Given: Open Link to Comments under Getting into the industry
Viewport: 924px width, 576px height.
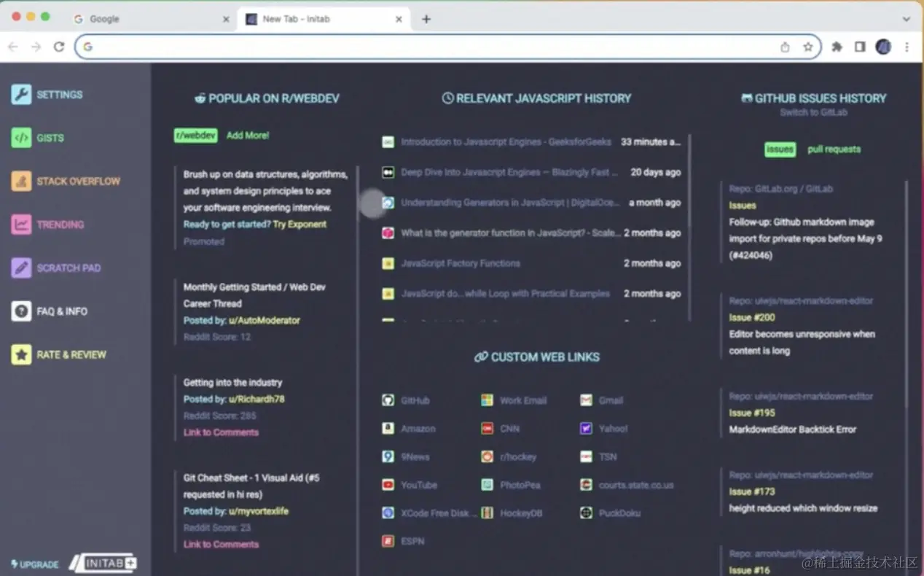Looking at the screenshot, I should (x=221, y=432).
